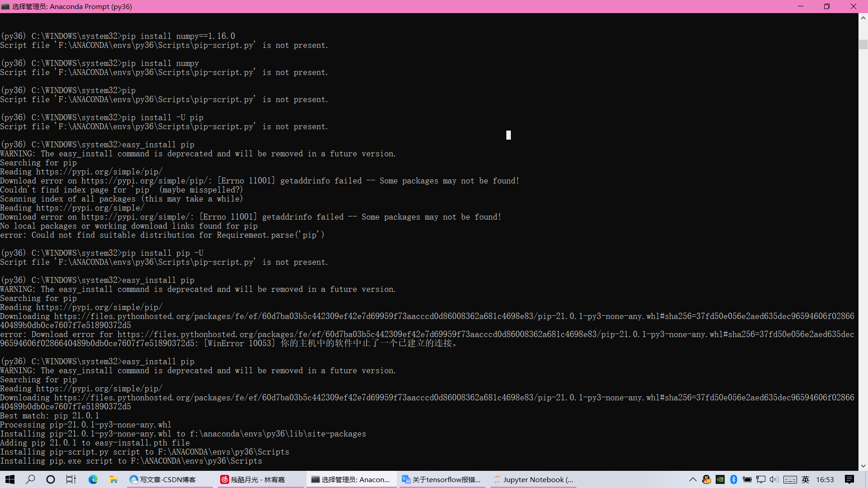Click the Windows Start button
868x488 pixels.
pos(9,479)
